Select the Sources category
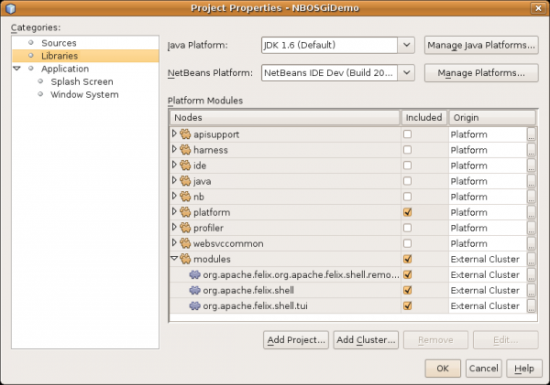Viewport: 550px width, 385px height. 59,43
